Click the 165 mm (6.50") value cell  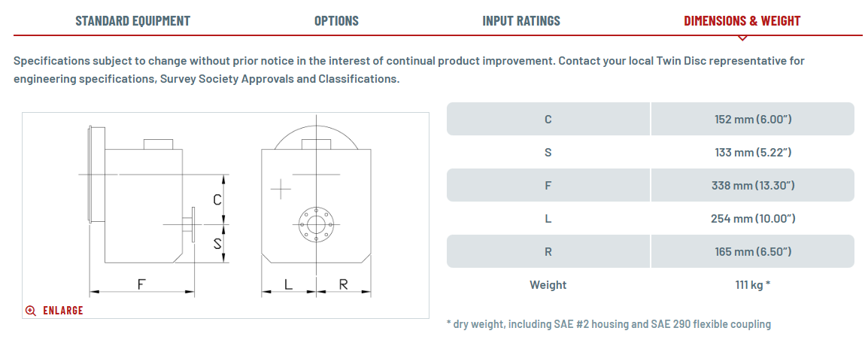point(753,251)
